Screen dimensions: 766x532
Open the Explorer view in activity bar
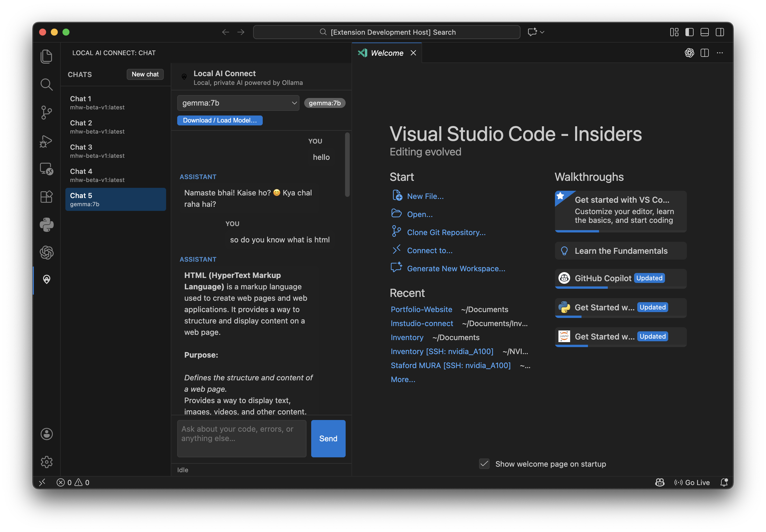[x=46, y=56]
